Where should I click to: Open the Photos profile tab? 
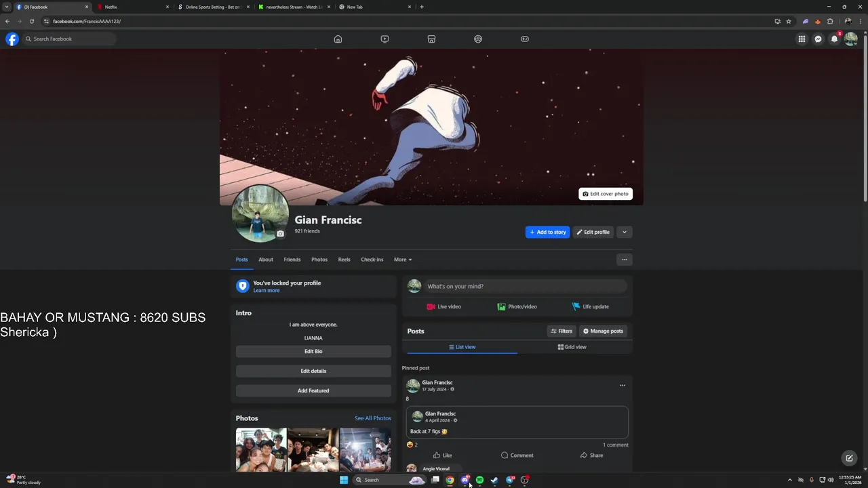click(x=319, y=260)
